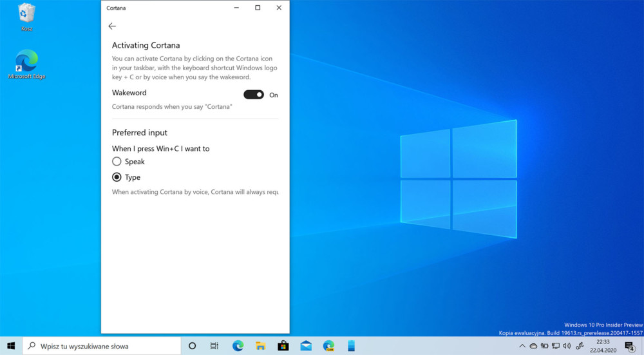Click the "Preferred input" heading
Viewport: 644px width, 355px height.
[x=140, y=133]
